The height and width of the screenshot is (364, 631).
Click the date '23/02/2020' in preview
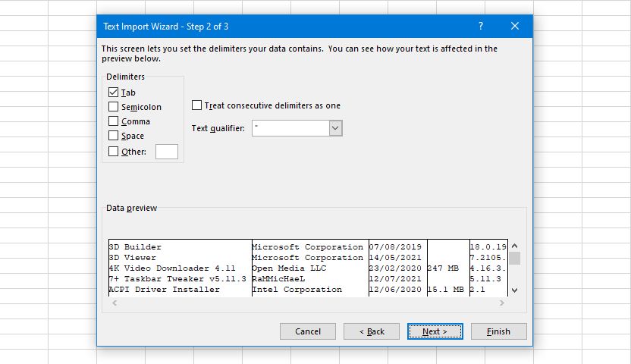click(395, 268)
